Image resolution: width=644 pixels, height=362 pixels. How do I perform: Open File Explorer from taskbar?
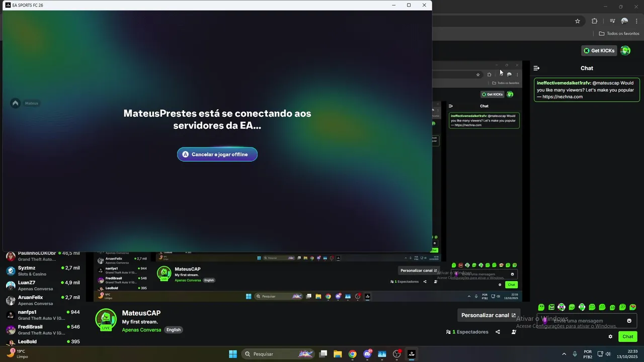pyautogui.click(x=338, y=354)
